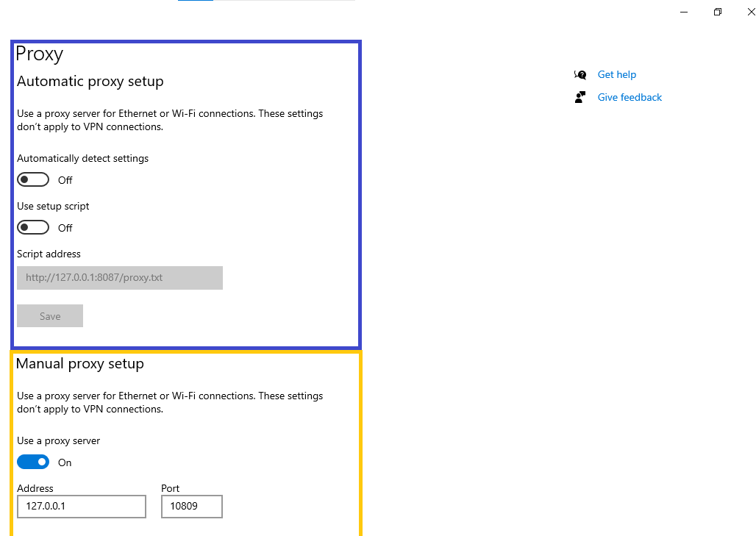Image resolution: width=756 pixels, height=536 pixels.
Task: Turn on the Use setup script toggle
Action: [x=33, y=228]
